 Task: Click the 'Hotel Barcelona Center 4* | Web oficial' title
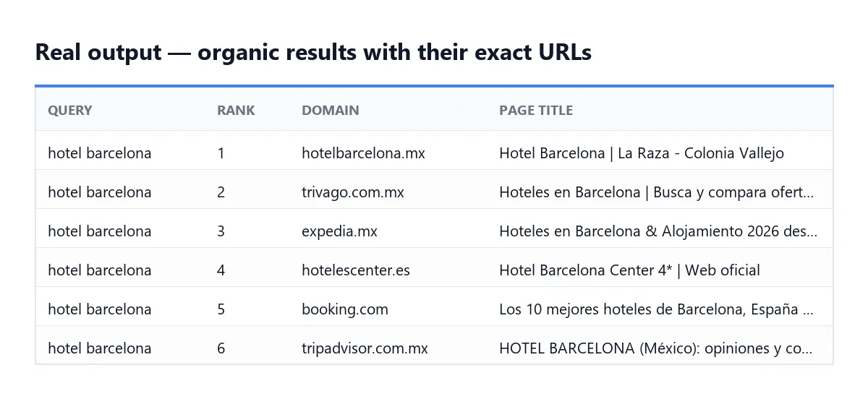(629, 270)
